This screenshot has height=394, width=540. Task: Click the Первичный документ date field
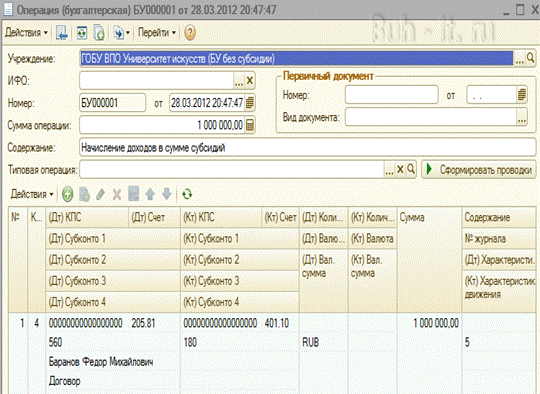coord(491,95)
